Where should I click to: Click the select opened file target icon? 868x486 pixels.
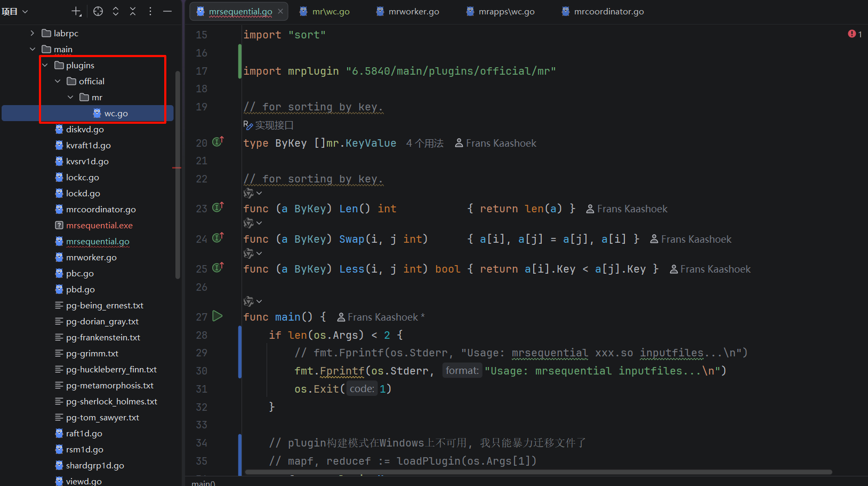98,11
